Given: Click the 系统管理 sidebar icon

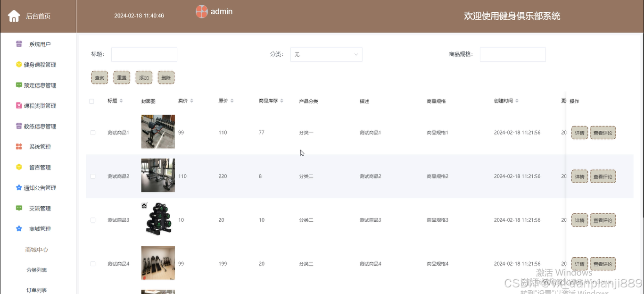Looking at the screenshot, I should pos(19,147).
